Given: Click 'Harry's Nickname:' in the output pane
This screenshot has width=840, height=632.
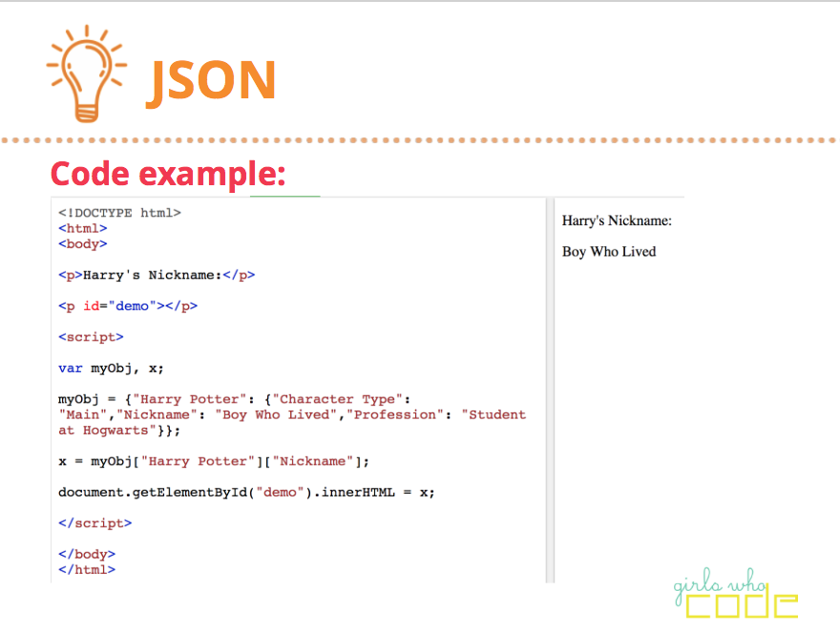Looking at the screenshot, I should [617, 221].
